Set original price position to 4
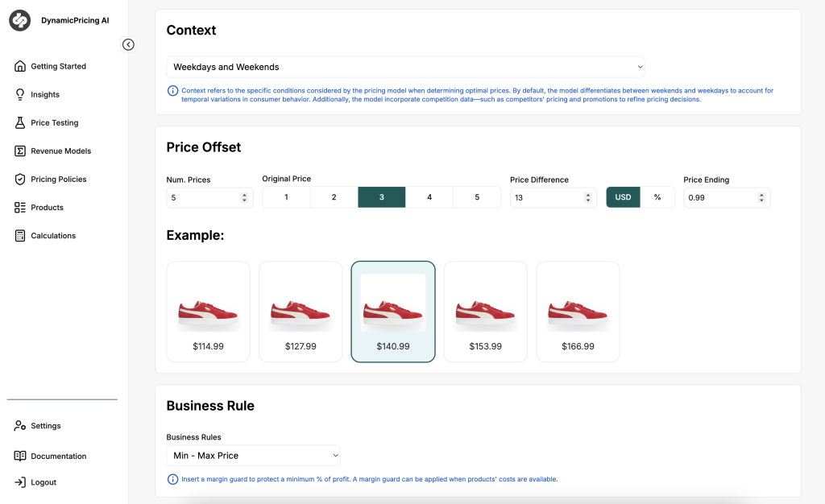This screenshot has width=825, height=504. tap(429, 197)
